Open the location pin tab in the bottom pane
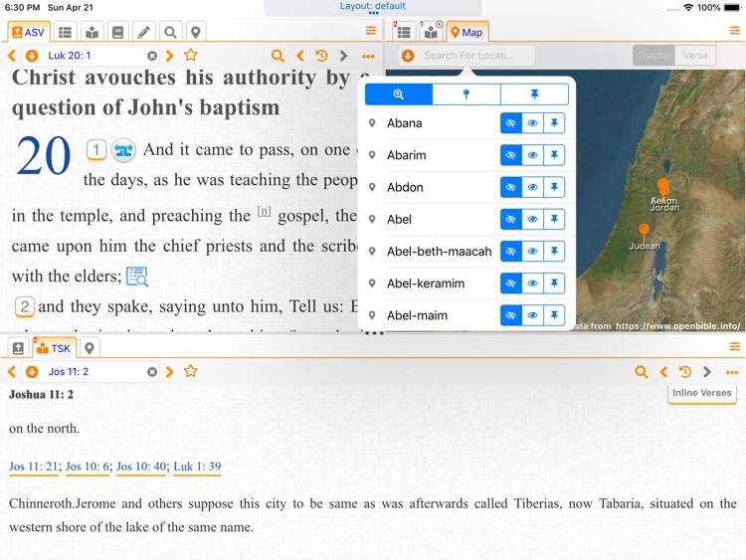The height and width of the screenshot is (560, 746). tap(89, 348)
